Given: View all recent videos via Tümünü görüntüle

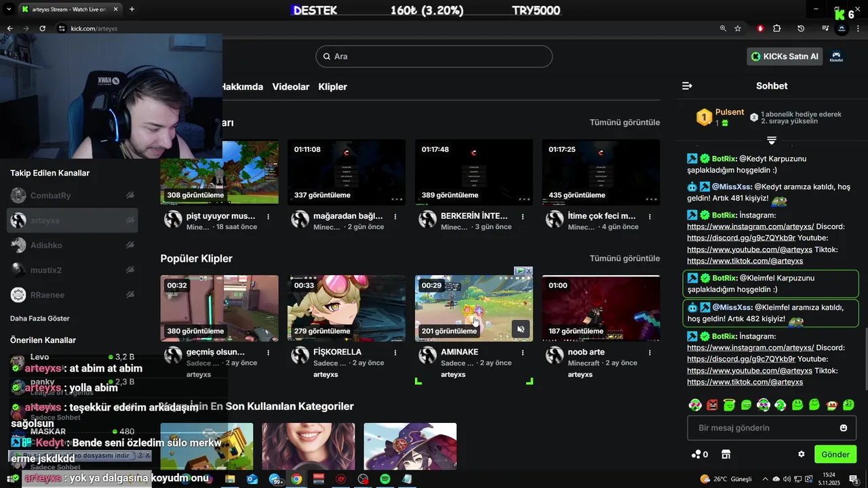Looking at the screenshot, I should 625,123.
